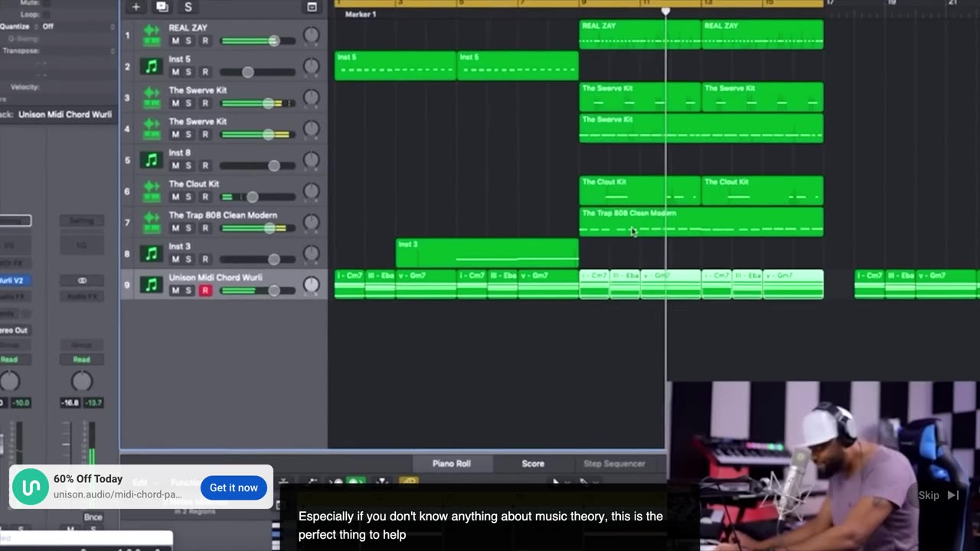Click the Inst 5 volume slider
Viewport: 980px width, 551px height.
click(x=258, y=72)
